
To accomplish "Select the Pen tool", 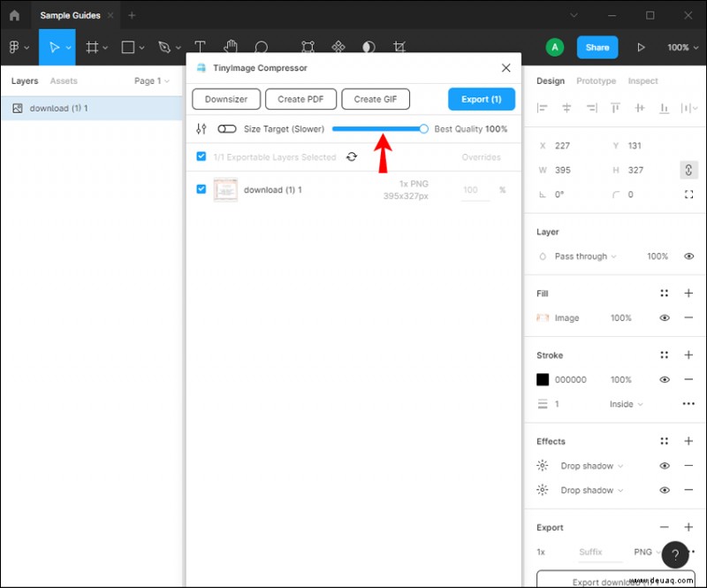I will pyautogui.click(x=164, y=47).
